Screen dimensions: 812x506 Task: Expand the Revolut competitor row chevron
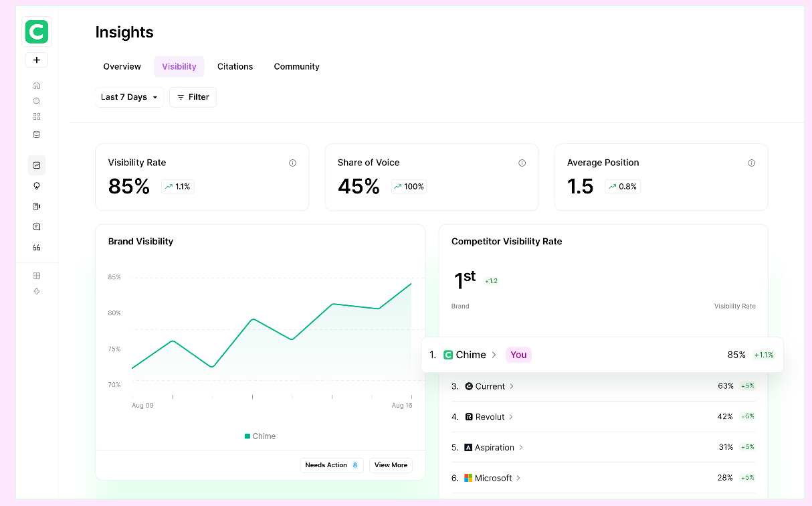(510, 416)
